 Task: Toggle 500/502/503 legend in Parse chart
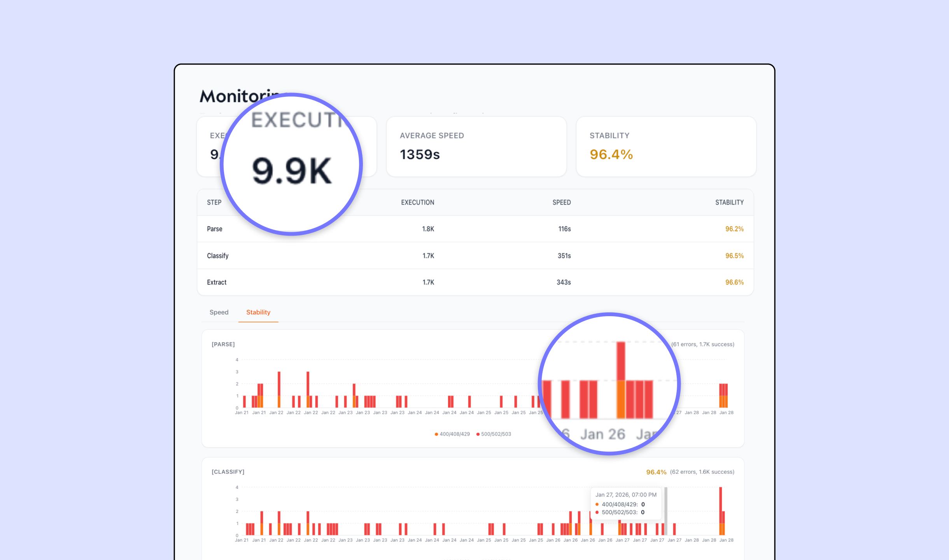496,434
